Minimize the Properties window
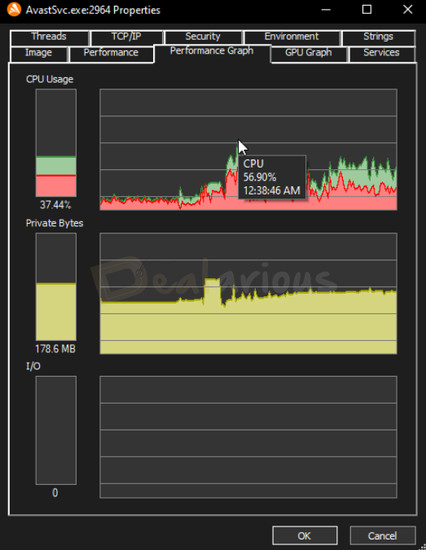426x550 pixels. coord(326,9)
